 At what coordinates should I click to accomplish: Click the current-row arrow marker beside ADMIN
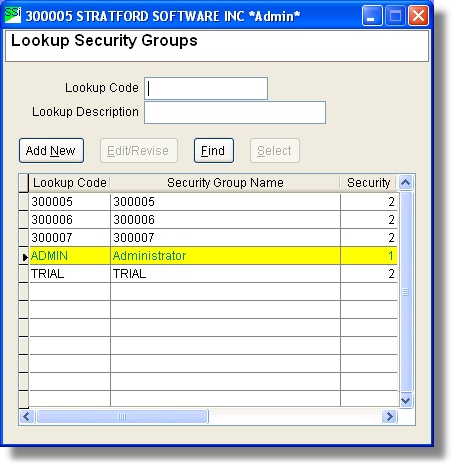click(x=24, y=257)
